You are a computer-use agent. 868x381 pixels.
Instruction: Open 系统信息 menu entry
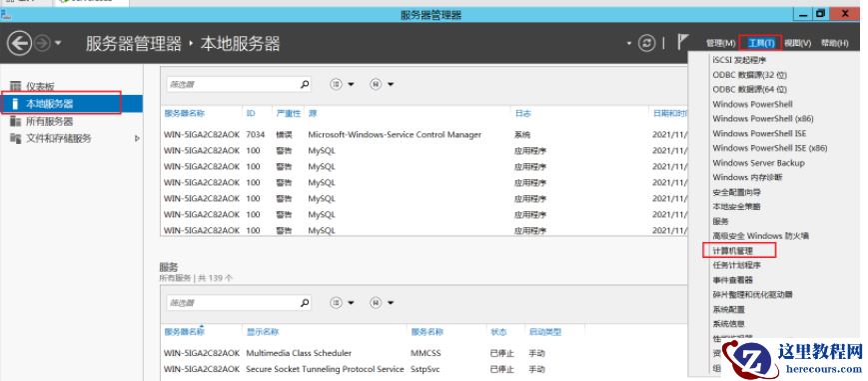pos(728,324)
